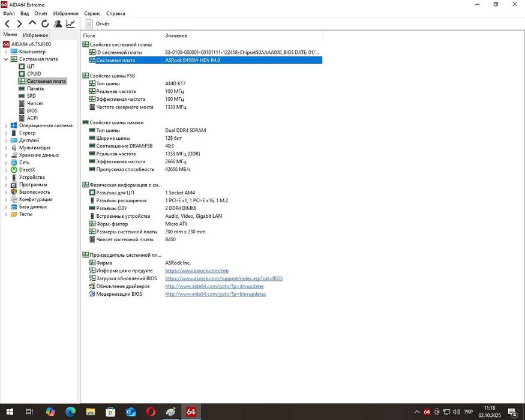Open the Файл menu
This screenshot has width=525, height=420.
point(9,13)
